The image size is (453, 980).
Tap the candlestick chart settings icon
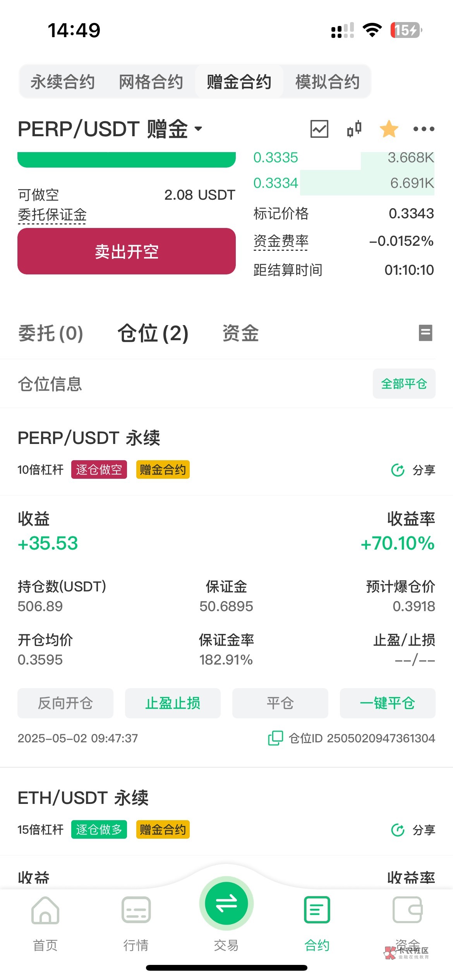354,129
